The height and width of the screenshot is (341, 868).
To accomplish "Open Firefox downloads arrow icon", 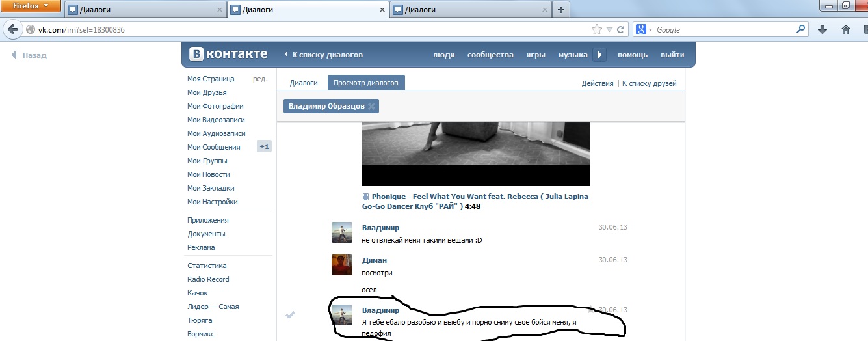I will (822, 29).
